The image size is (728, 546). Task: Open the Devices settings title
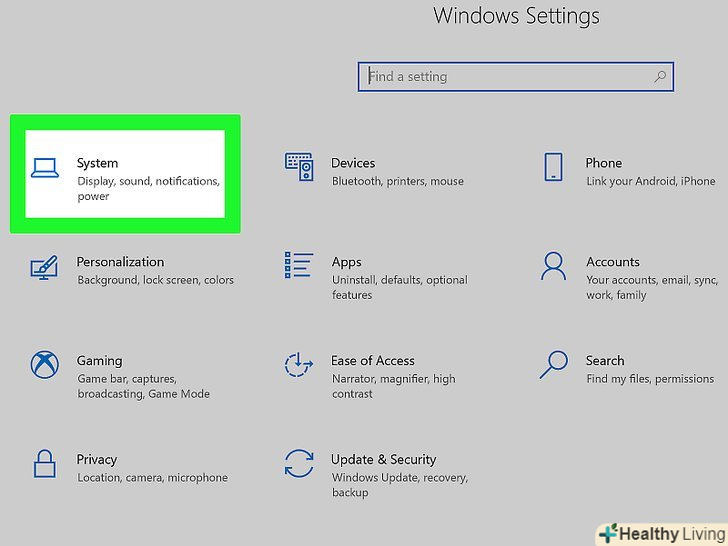click(x=353, y=163)
